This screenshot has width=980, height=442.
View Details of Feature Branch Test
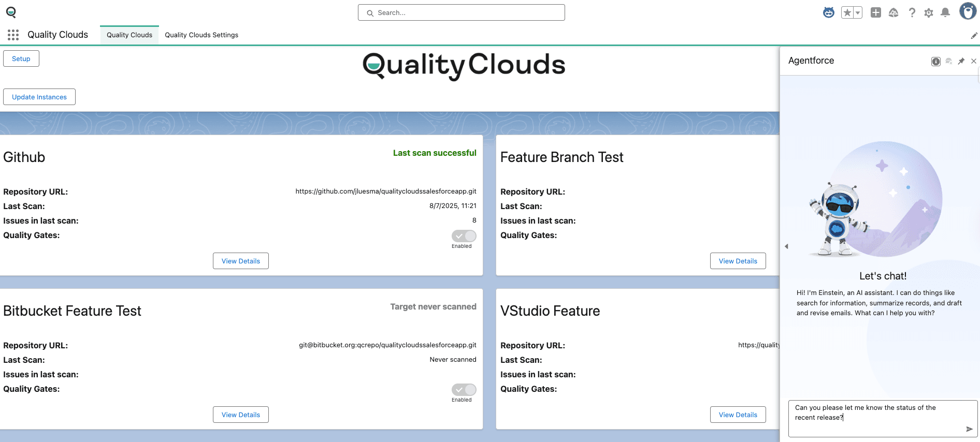click(x=738, y=261)
